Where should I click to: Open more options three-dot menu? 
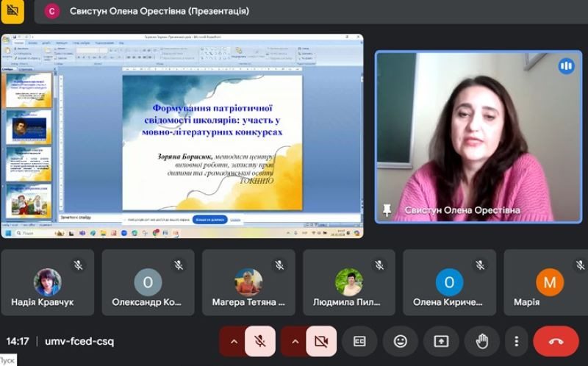click(x=517, y=341)
